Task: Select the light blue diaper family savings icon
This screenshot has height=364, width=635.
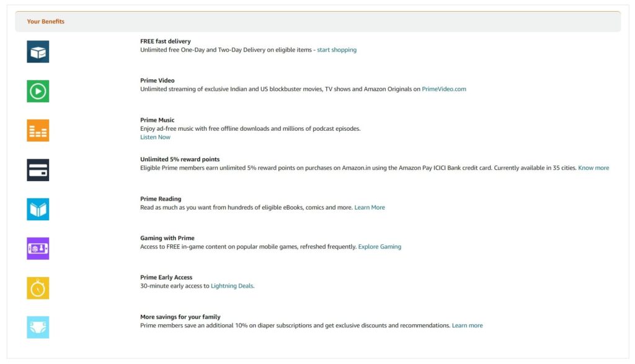Action: [38, 327]
